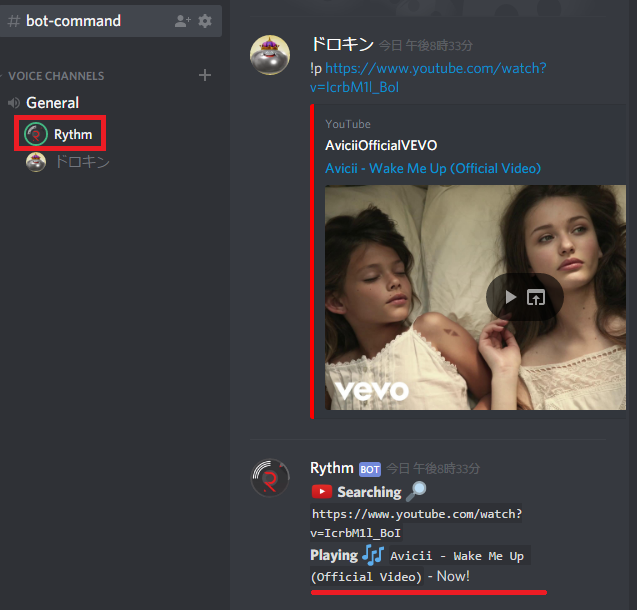Add a new voice channel with plus icon

click(x=205, y=75)
